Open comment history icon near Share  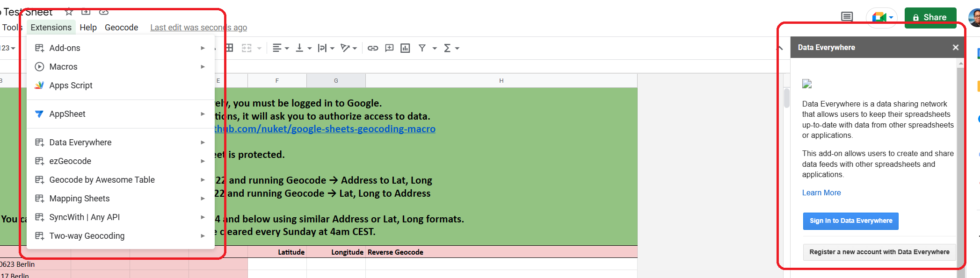coord(847,17)
